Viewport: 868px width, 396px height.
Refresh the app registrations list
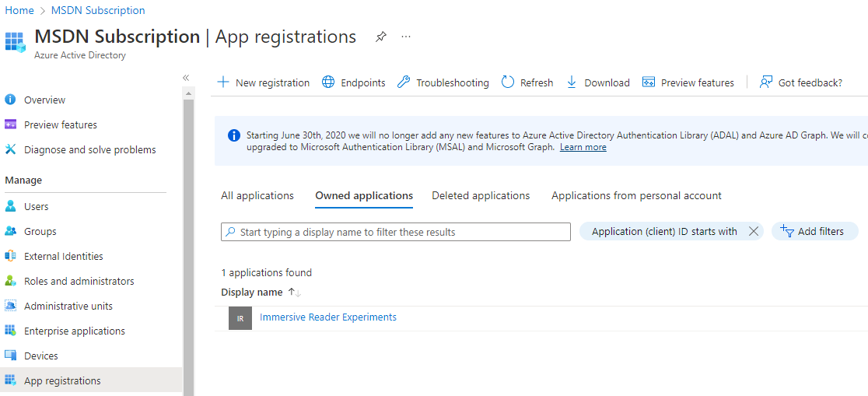tap(527, 82)
